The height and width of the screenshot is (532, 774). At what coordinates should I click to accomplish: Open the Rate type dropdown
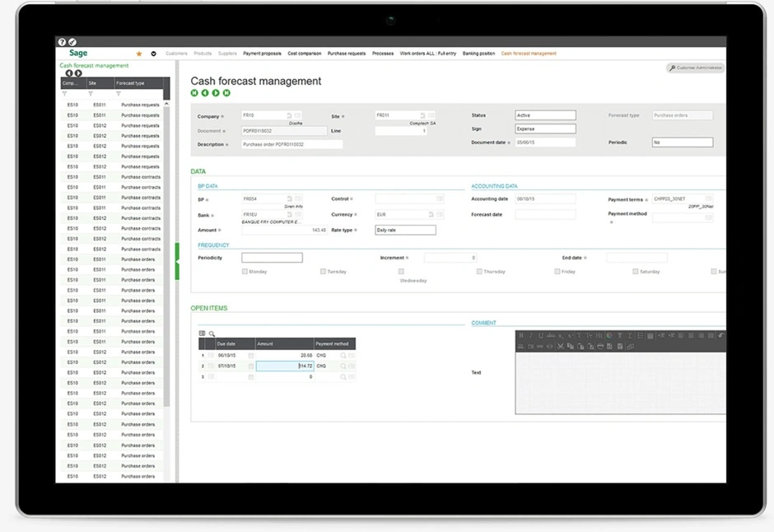pyautogui.click(x=405, y=231)
